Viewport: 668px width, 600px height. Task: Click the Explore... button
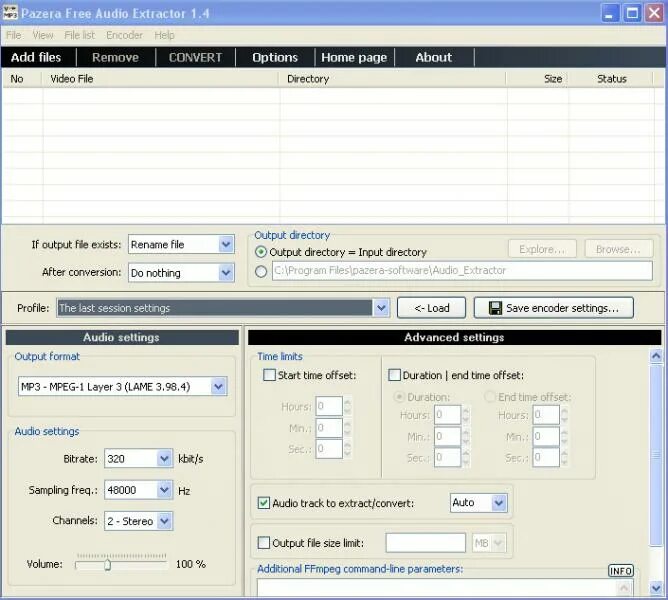click(x=542, y=249)
